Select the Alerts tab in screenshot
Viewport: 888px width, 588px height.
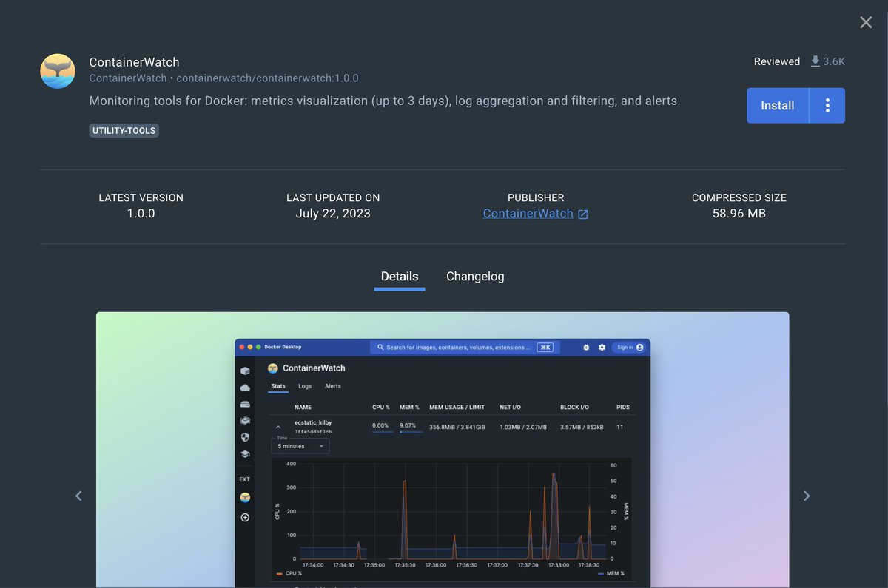(x=333, y=386)
